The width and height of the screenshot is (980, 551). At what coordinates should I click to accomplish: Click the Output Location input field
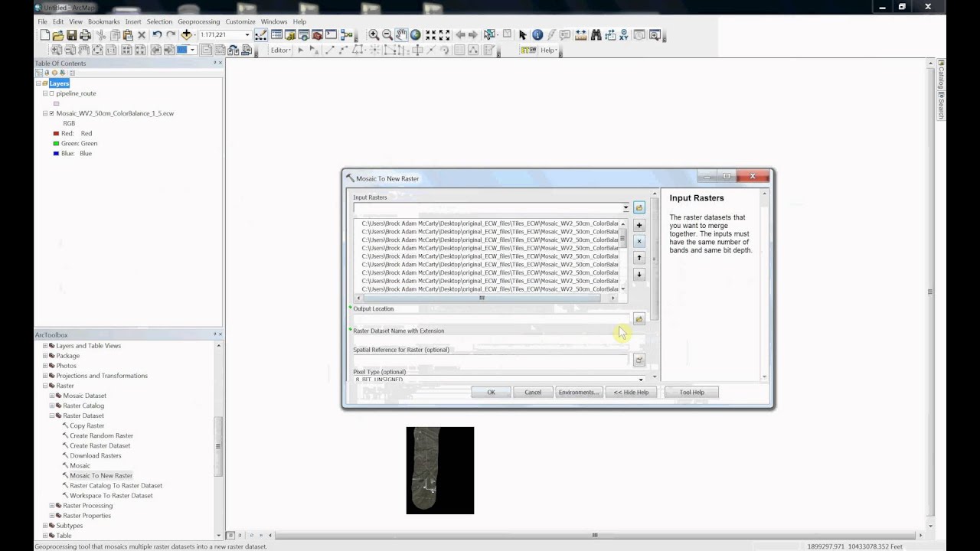(x=491, y=318)
